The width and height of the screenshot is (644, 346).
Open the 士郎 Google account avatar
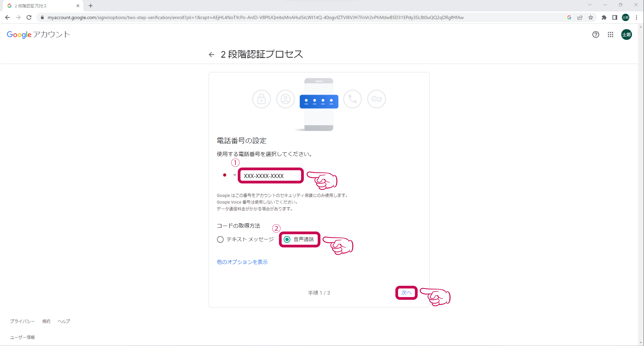(627, 35)
